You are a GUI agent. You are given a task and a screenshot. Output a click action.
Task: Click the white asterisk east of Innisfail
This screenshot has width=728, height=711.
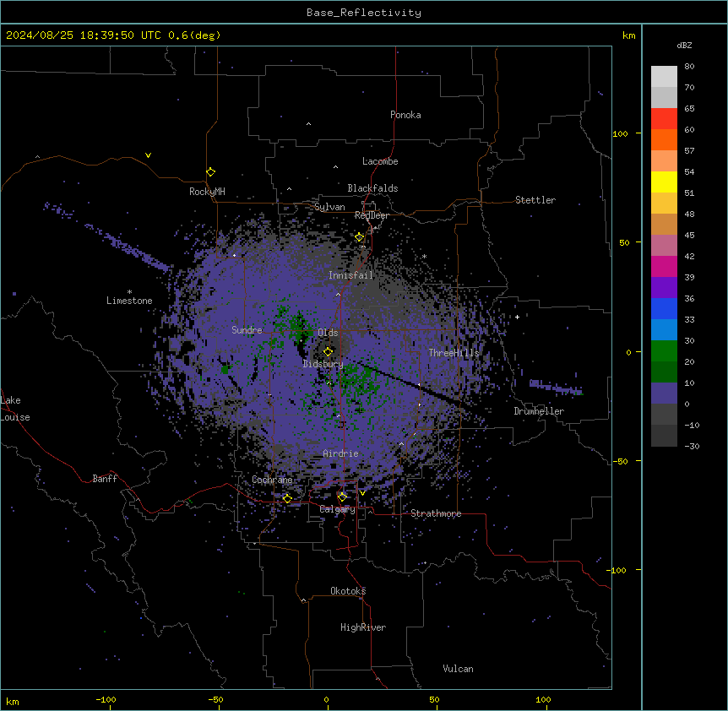pyautogui.click(x=424, y=256)
